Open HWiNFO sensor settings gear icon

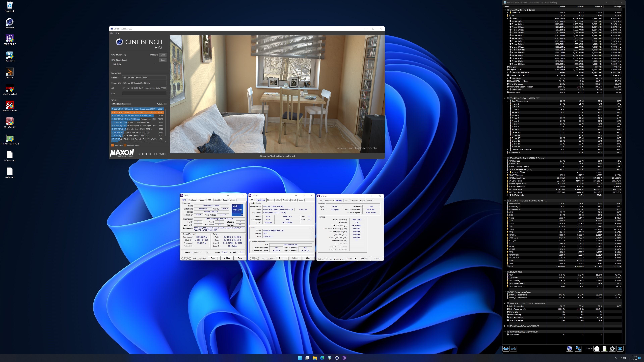612,349
